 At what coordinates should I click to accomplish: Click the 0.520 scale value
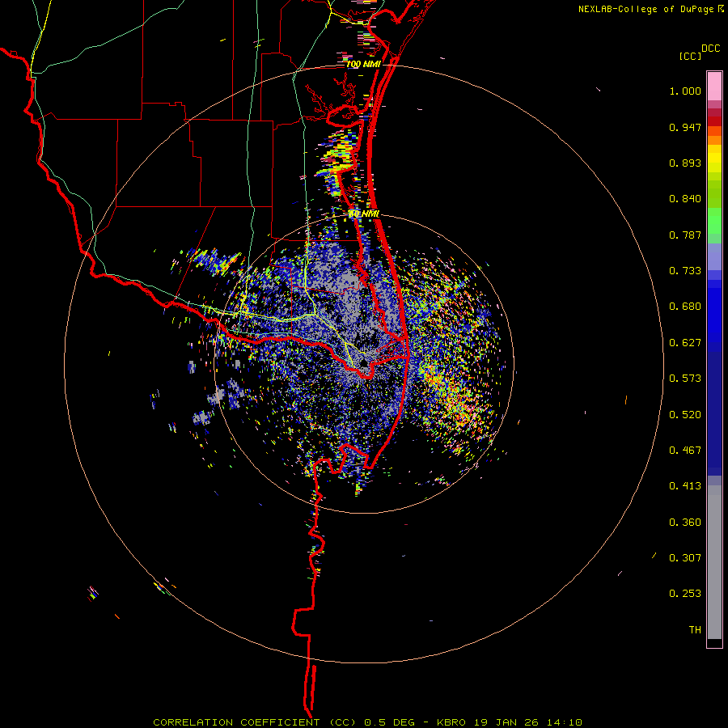pos(685,414)
